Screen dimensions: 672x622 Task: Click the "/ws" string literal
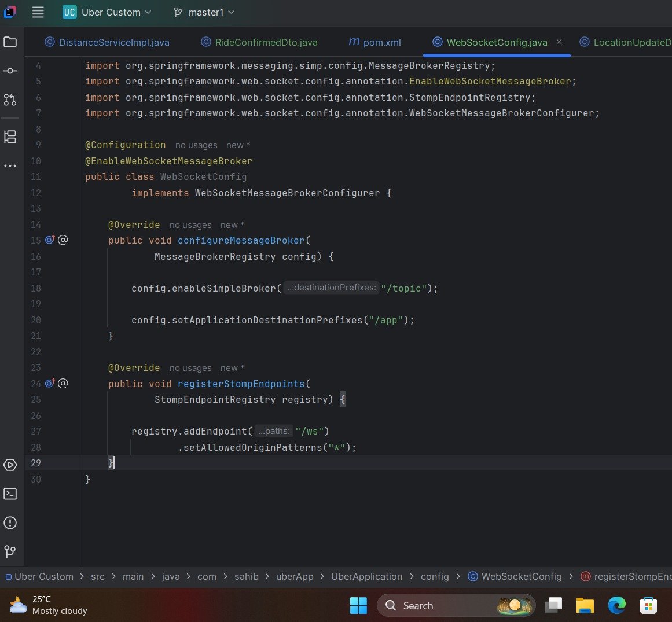[x=310, y=432]
